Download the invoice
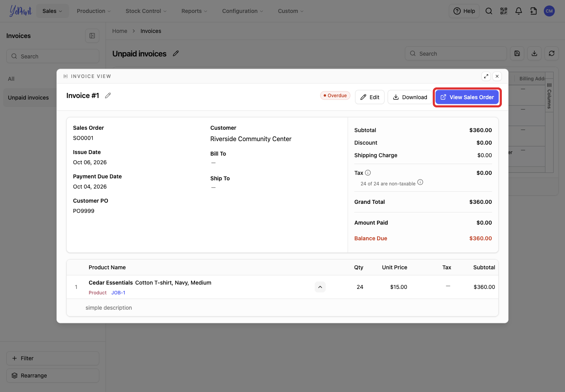The height and width of the screenshot is (392, 565). pos(410,97)
